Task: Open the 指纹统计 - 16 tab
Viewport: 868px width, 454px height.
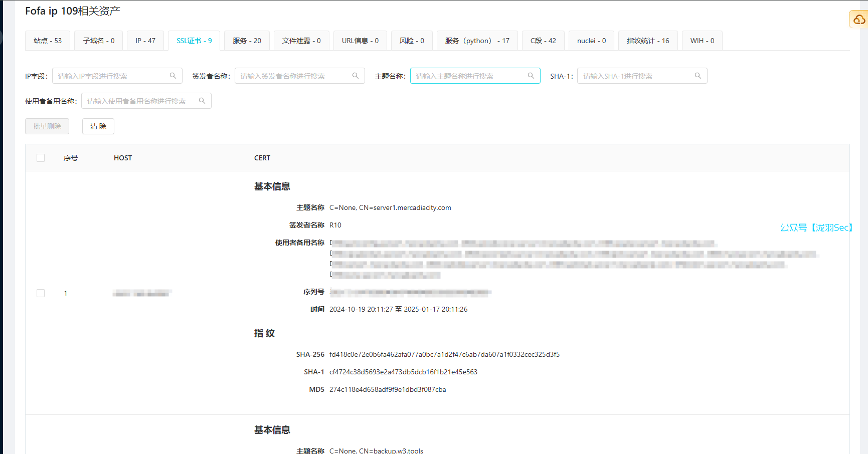Action: (647, 41)
